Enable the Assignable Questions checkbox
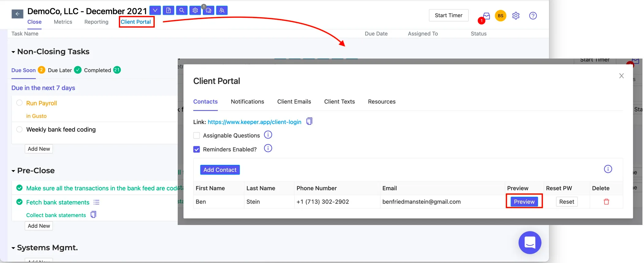 click(x=197, y=135)
